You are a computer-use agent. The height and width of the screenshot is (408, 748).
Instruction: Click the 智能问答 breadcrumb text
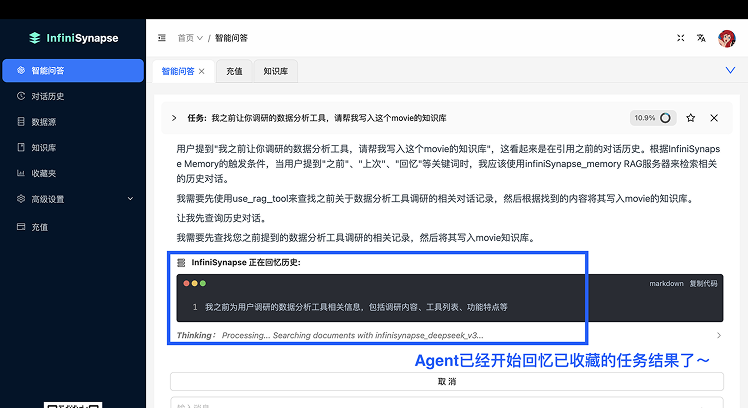pyautogui.click(x=231, y=38)
